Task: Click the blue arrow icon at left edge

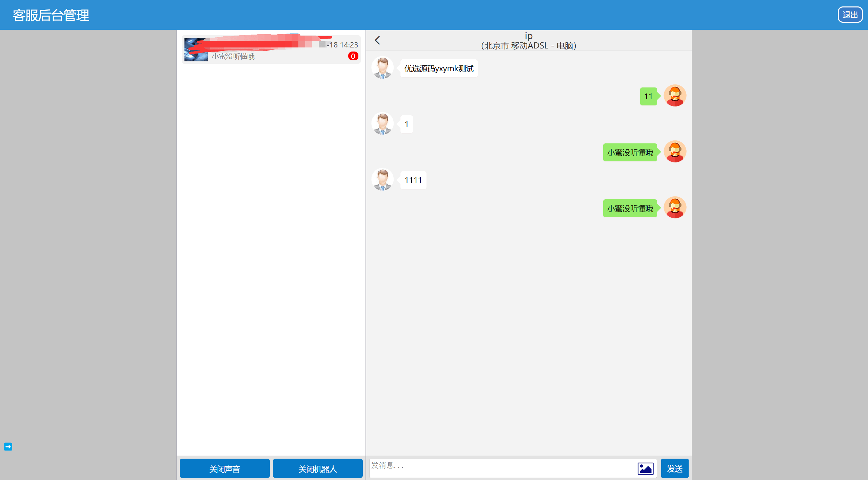Action: (8, 446)
